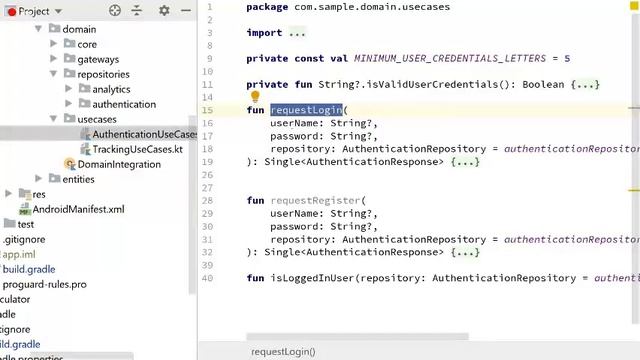Click the AndroidManifest.xml file icon
This screenshot has height=360, width=640.
coord(24,209)
